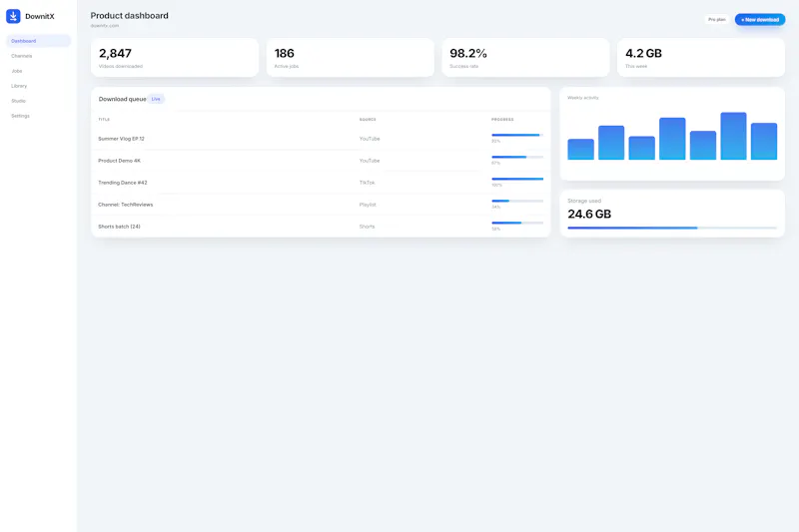This screenshot has height=532, width=799.
Task: Go to Channels in the sidebar
Action: (38, 56)
